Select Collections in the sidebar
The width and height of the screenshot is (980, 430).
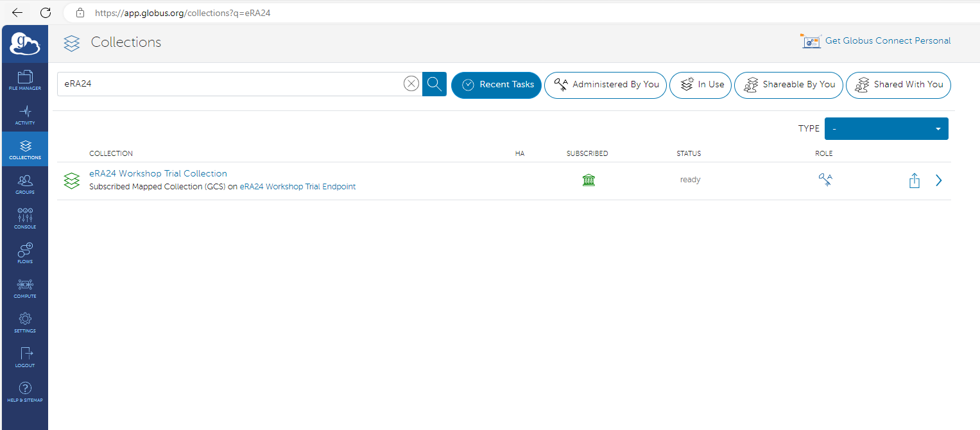25,150
